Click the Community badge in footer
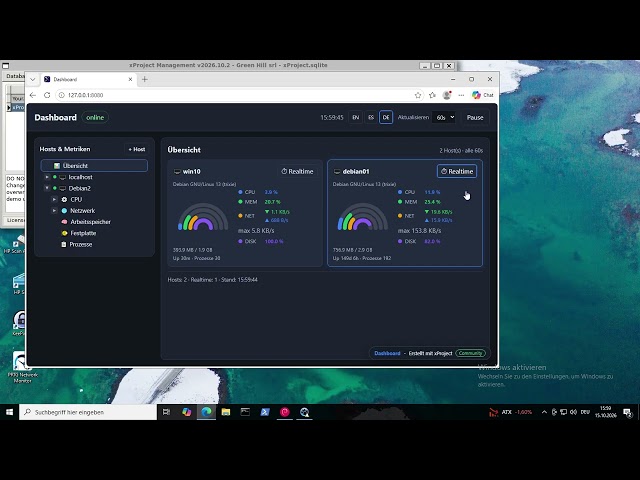This screenshot has height=480, width=640. (x=470, y=353)
